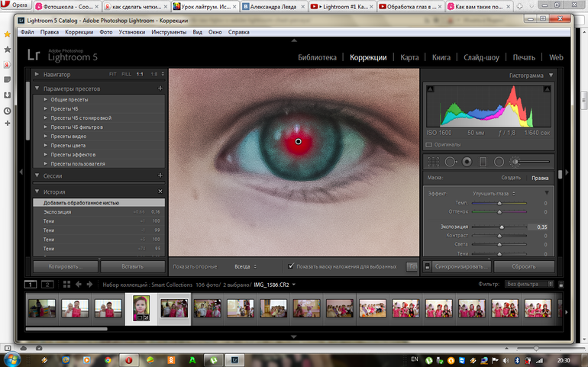Click the grid view icon above filmstrip
588x367 pixels.
66,284
